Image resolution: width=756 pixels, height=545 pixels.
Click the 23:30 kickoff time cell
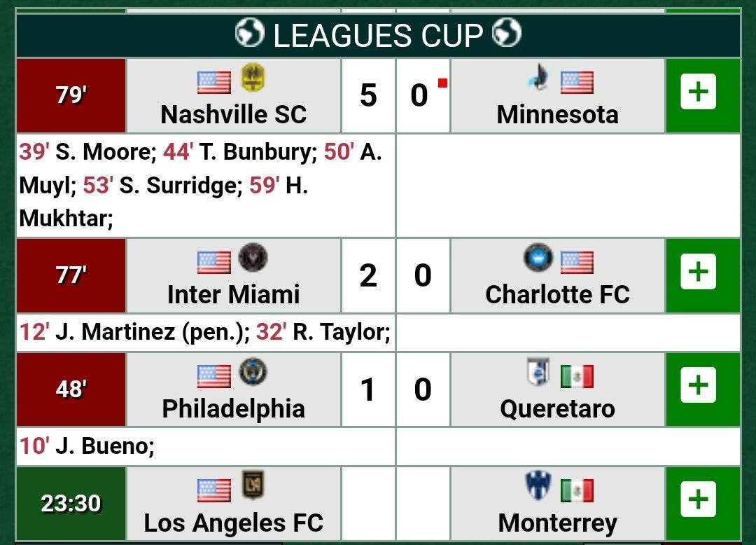pyautogui.click(x=71, y=503)
